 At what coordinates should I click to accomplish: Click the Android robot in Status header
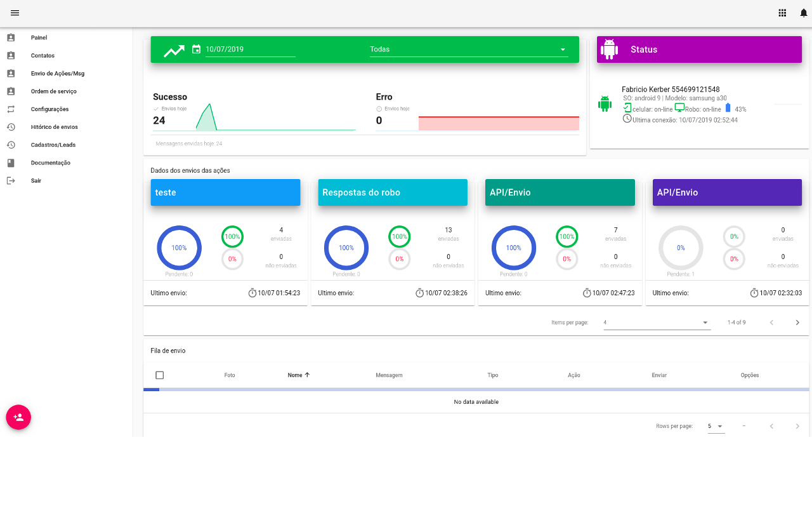click(x=610, y=49)
